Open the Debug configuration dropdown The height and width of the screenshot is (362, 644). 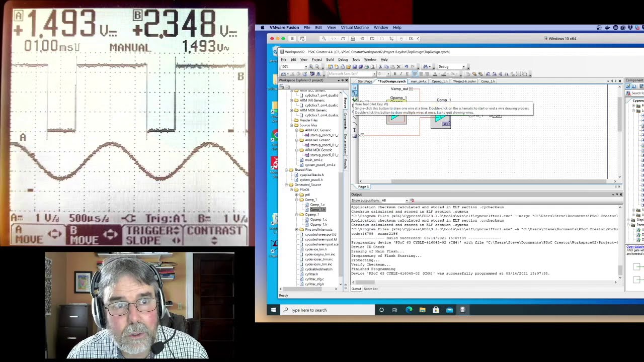coord(463,66)
